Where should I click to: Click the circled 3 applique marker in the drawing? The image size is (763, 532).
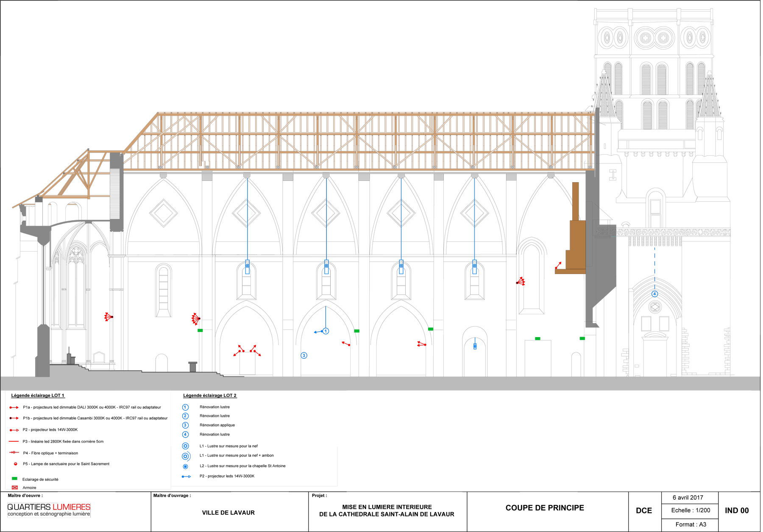click(x=304, y=355)
